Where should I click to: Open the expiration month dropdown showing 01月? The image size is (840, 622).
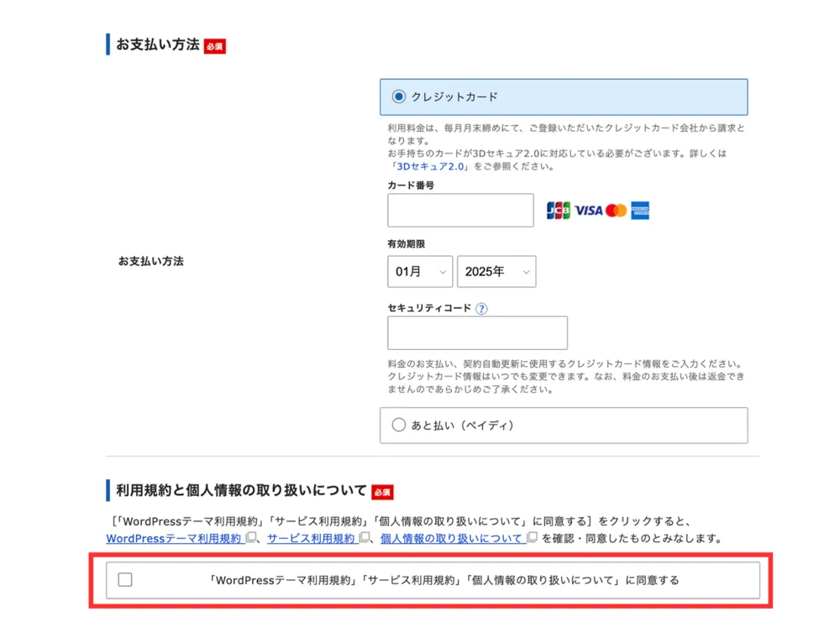[x=420, y=272]
